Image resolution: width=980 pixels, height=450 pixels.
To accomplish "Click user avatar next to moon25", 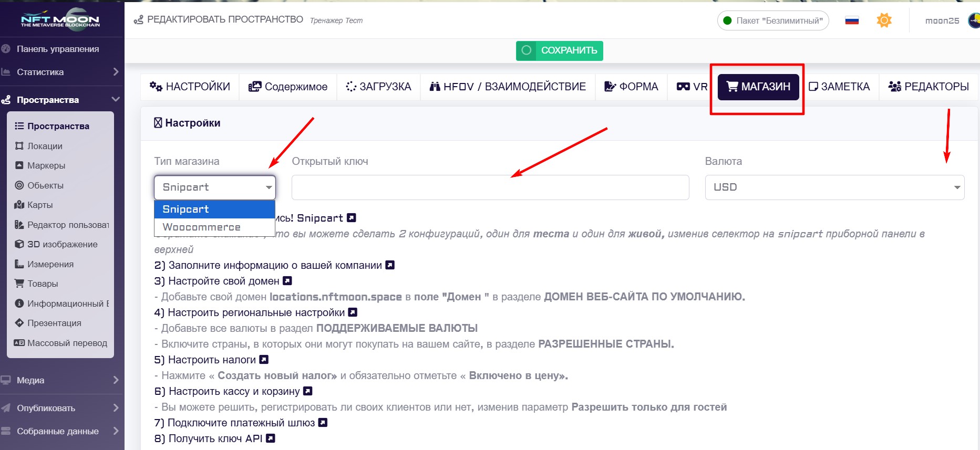I will point(974,20).
